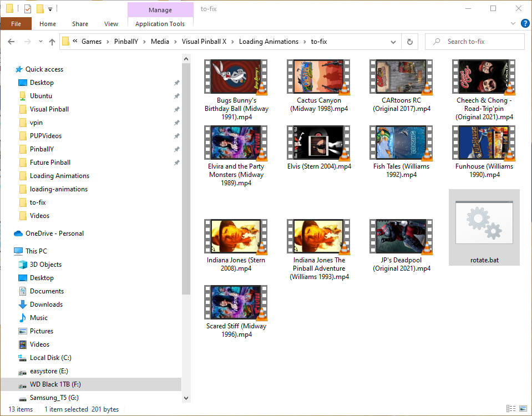
Task: Open the View ribbon tab
Action: (x=111, y=24)
